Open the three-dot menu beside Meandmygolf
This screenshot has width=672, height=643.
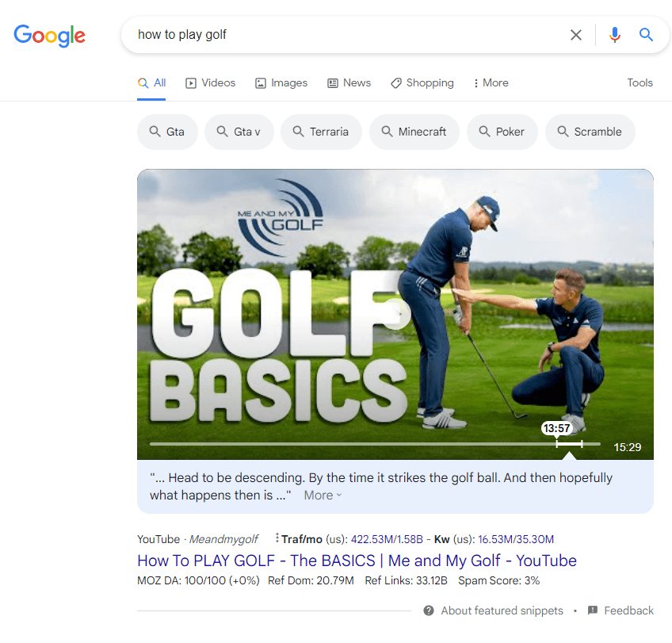[x=277, y=538]
